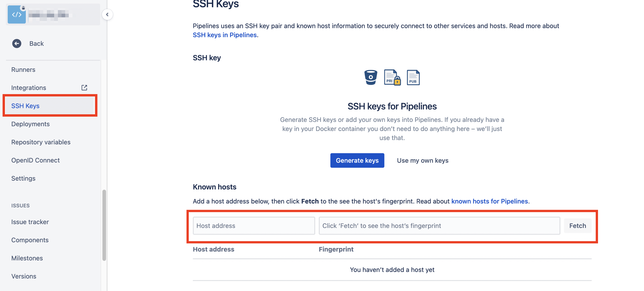Select SSH Keys in the sidebar
Screen dimensions: 644x291
pyautogui.click(x=25, y=106)
